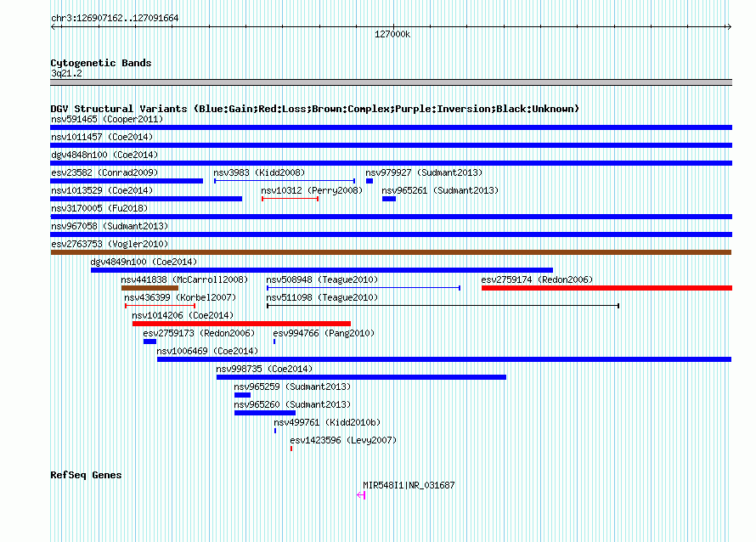Click the thin black nsv511098 line
Image resolution: width=756 pixels, height=542 pixels.
[443, 306]
